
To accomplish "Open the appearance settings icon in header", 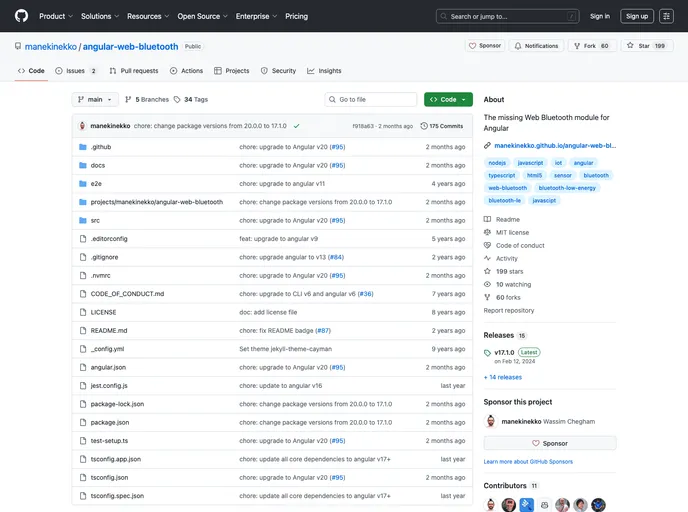I will coord(666,16).
